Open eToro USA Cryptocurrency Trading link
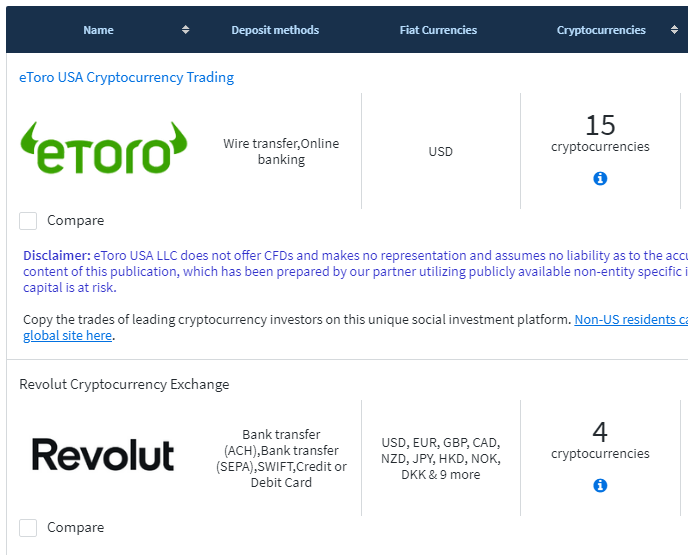688x555 pixels. (x=127, y=77)
